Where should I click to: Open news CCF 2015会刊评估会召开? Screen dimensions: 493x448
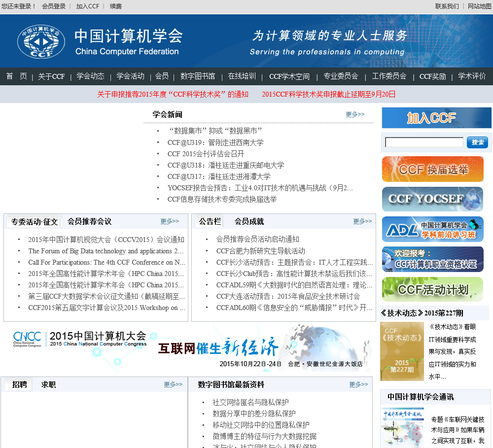coord(206,154)
